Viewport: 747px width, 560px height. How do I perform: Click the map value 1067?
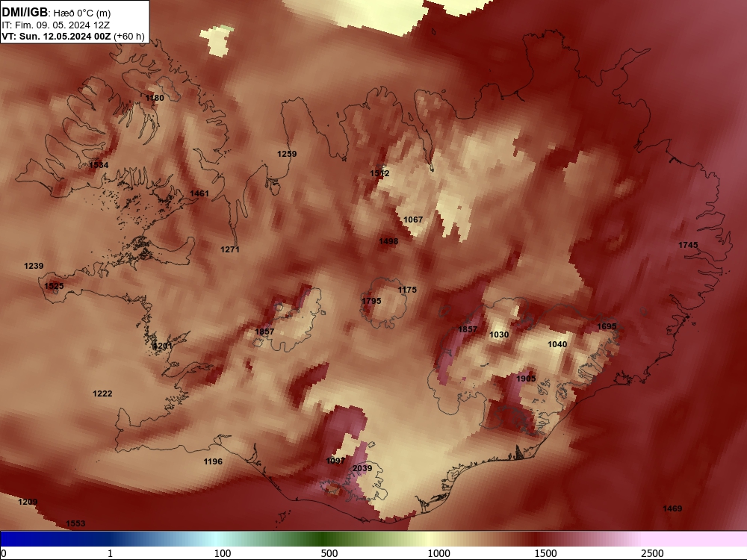click(x=413, y=220)
